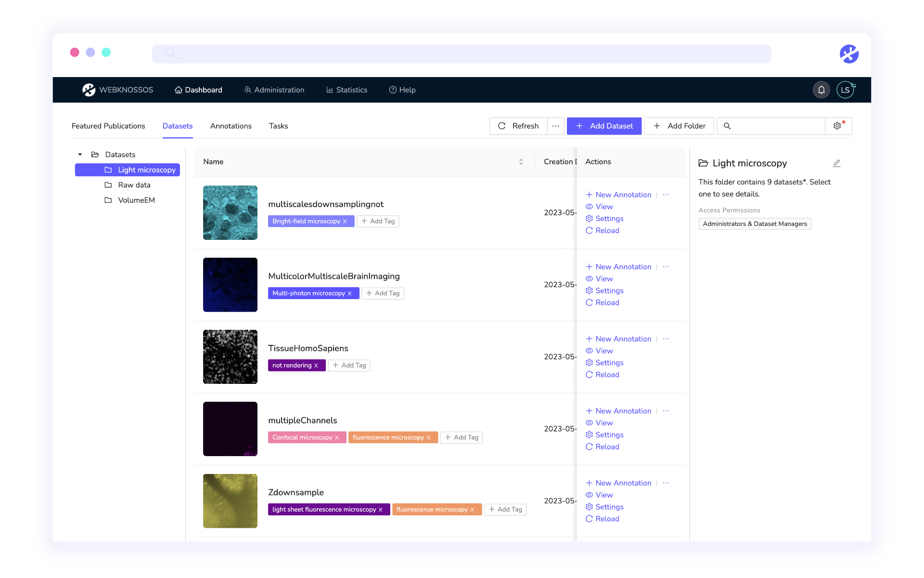This screenshot has width=924, height=578.
Task: Click the LS user avatar
Action: click(845, 90)
